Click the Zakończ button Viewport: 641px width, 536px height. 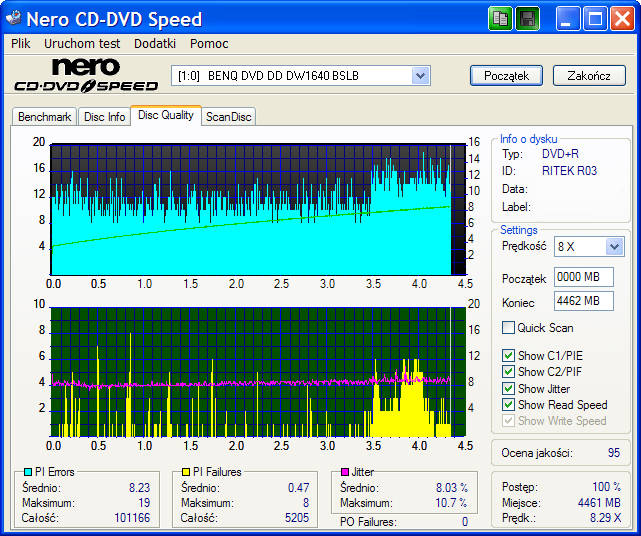(589, 76)
